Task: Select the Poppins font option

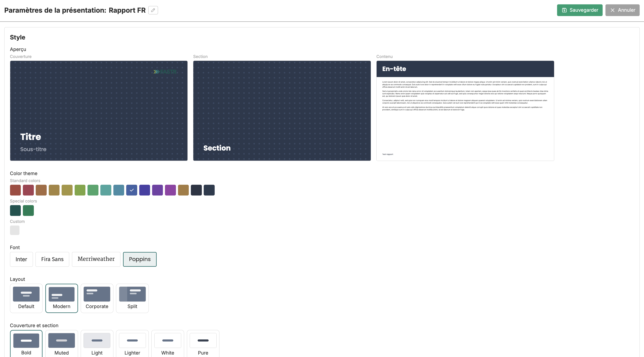Action: click(140, 259)
